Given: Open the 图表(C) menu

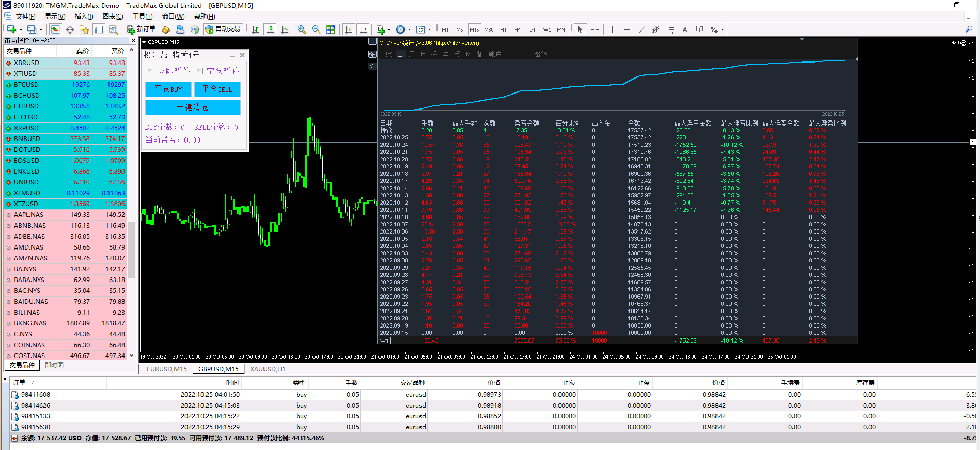Looking at the screenshot, I should [113, 17].
